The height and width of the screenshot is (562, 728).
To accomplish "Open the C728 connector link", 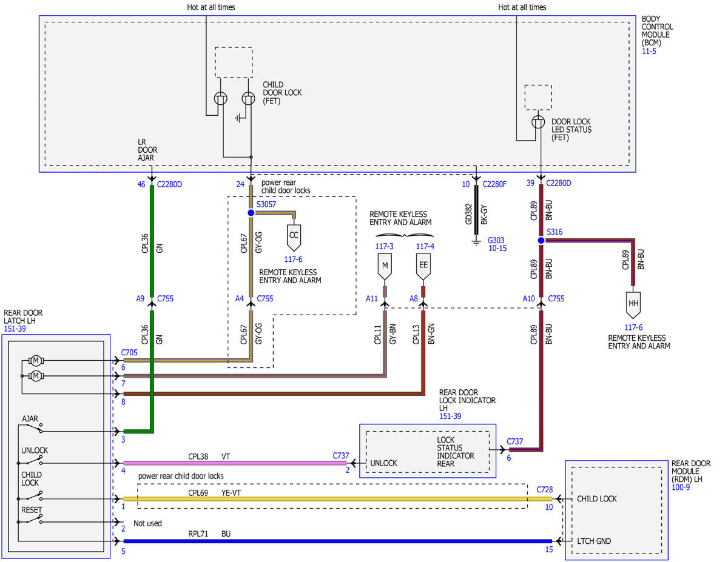I will pyautogui.click(x=545, y=489).
